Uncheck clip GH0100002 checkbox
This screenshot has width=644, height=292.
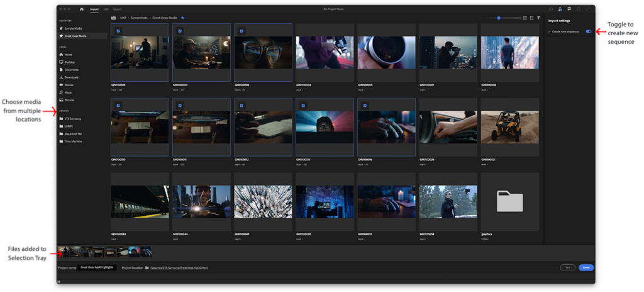coord(180,31)
